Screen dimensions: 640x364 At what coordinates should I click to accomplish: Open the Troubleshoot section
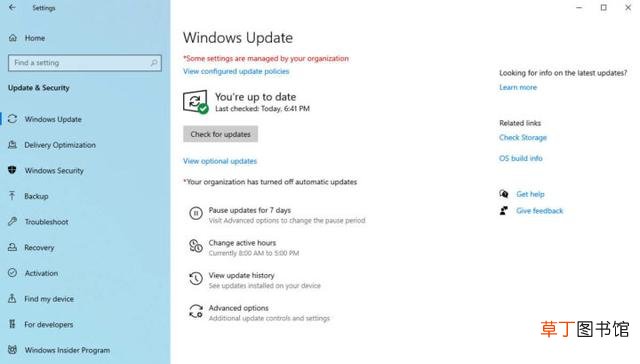click(47, 222)
